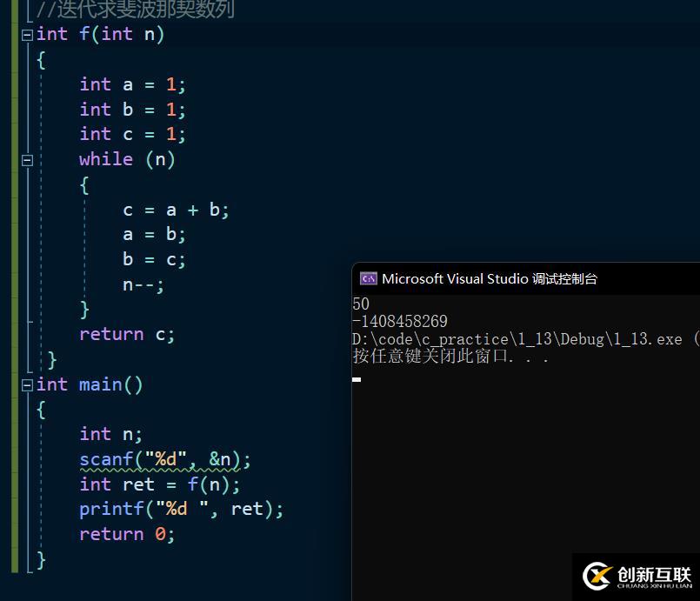Click the 创新互联 logo icon
700x601 pixels.
(x=597, y=576)
